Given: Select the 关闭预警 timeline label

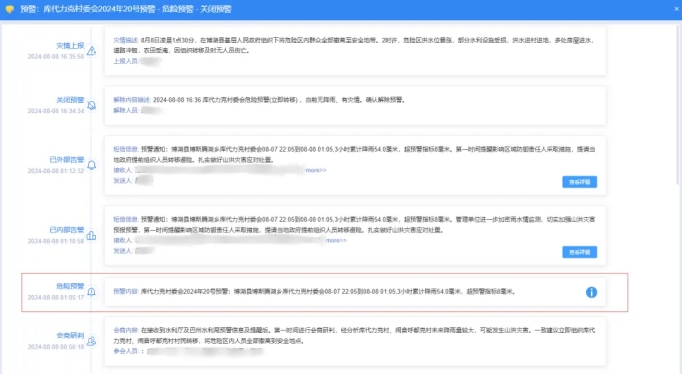Looking at the screenshot, I should click(x=70, y=100).
